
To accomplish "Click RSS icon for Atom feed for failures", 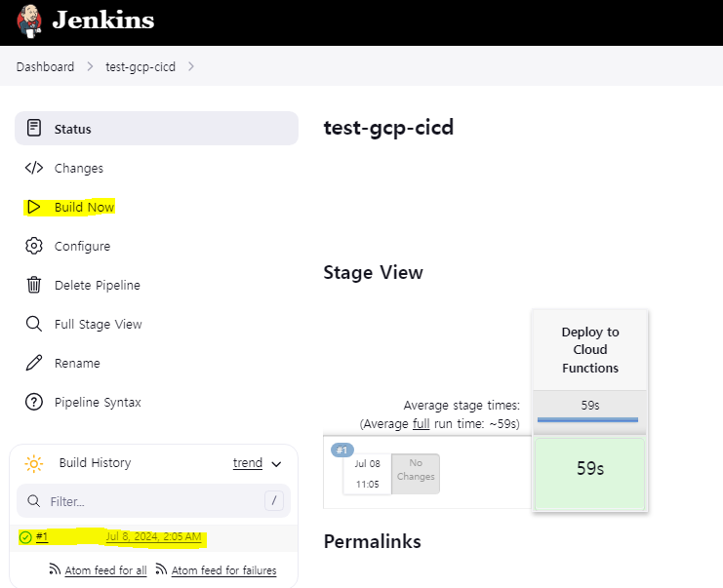I will click(161, 569).
